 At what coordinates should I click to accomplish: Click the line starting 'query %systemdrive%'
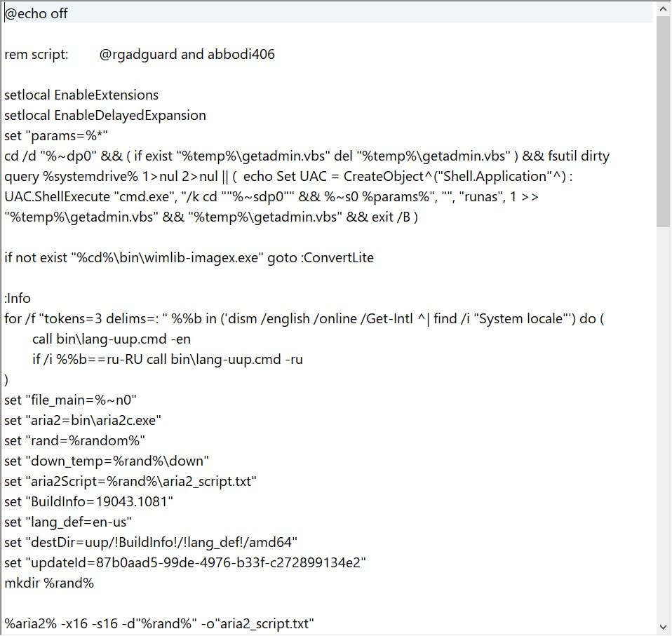(288, 177)
